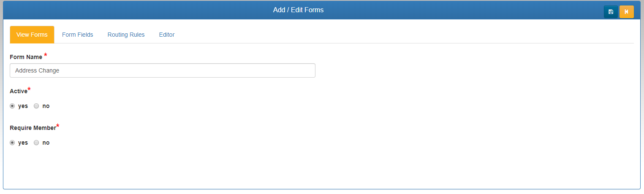Click the Form Name field label
The image size is (644, 194).
pos(26,57)
